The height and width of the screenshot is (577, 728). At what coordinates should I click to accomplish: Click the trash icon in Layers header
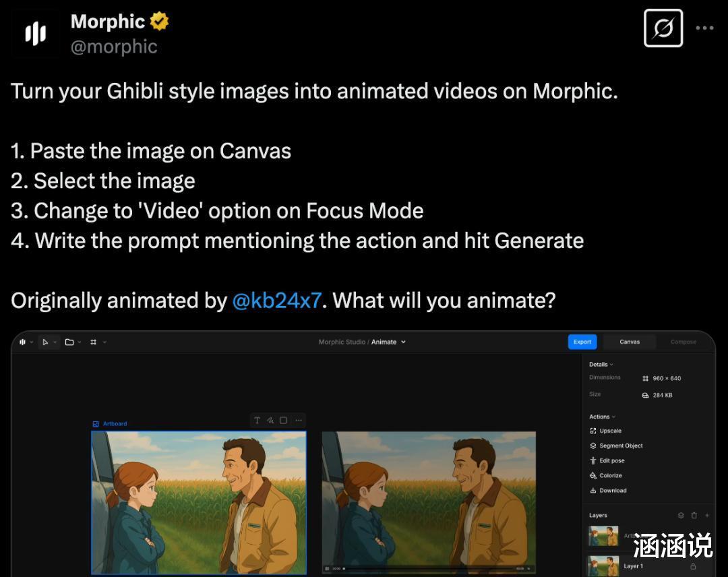[x=694, y=515]
